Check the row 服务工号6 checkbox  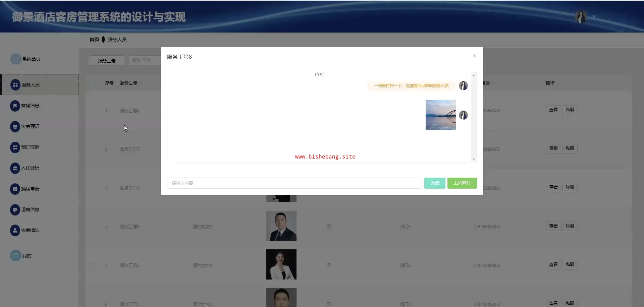click(x=92, y=188)
